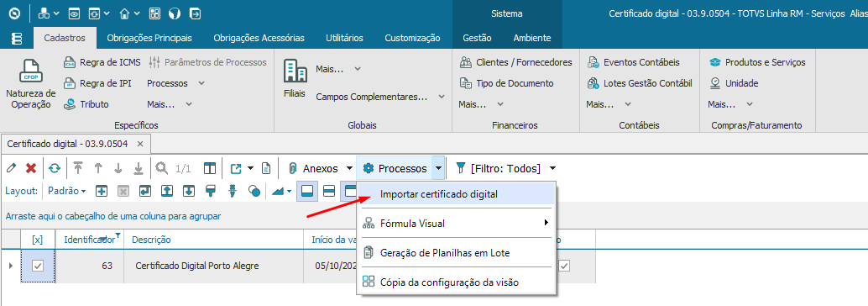The height and width of the screenshot is (306, 868).
Task: Select Importar certificado digital menu item
Action: (456, 194)
